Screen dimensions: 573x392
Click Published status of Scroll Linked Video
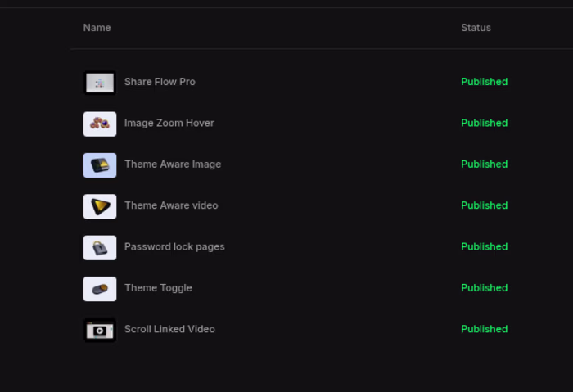pyautogui.click(x=484, y=329)
